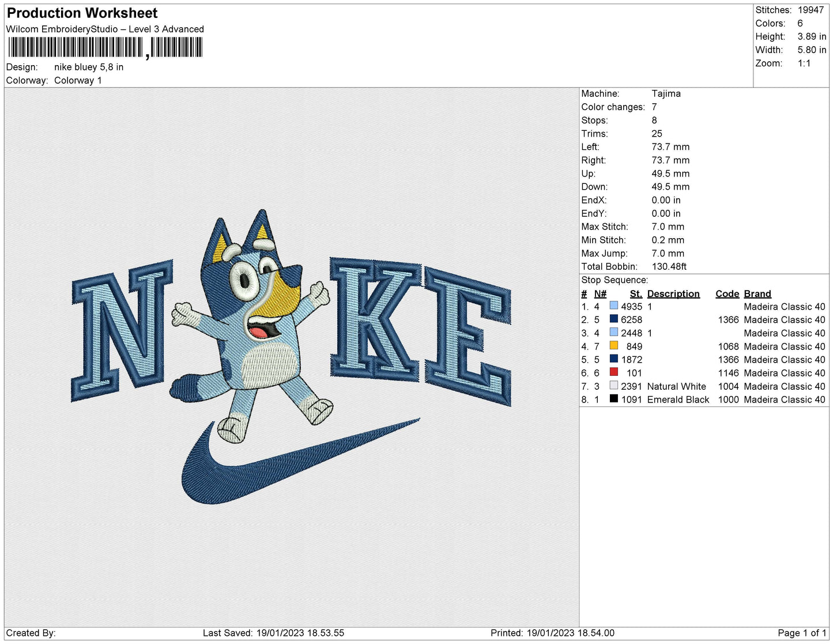Click the Emerald Black color swatch
Image resolution: width=833 pixels, height=644 pixels.
click(x=613, y=399)
